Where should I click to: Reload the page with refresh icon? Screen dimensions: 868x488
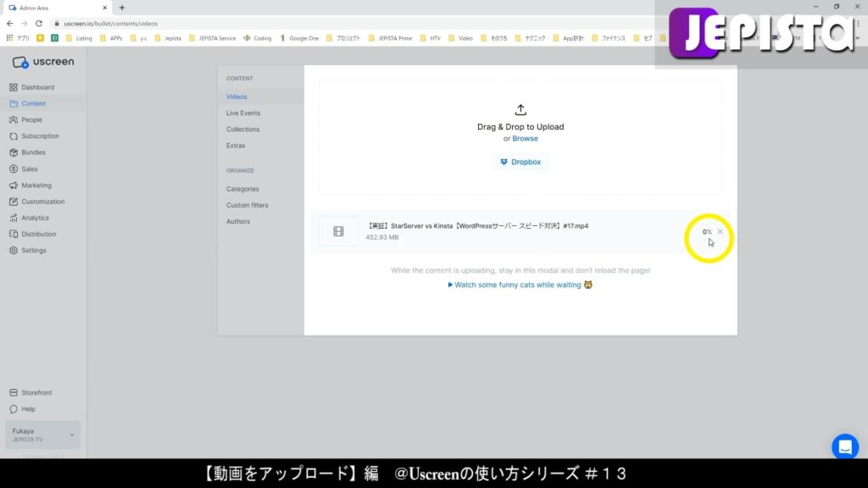[x=39, y=24]
